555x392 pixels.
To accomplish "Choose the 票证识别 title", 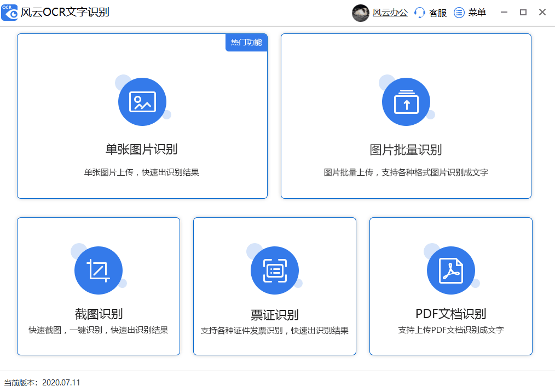I will pos(275,314).
